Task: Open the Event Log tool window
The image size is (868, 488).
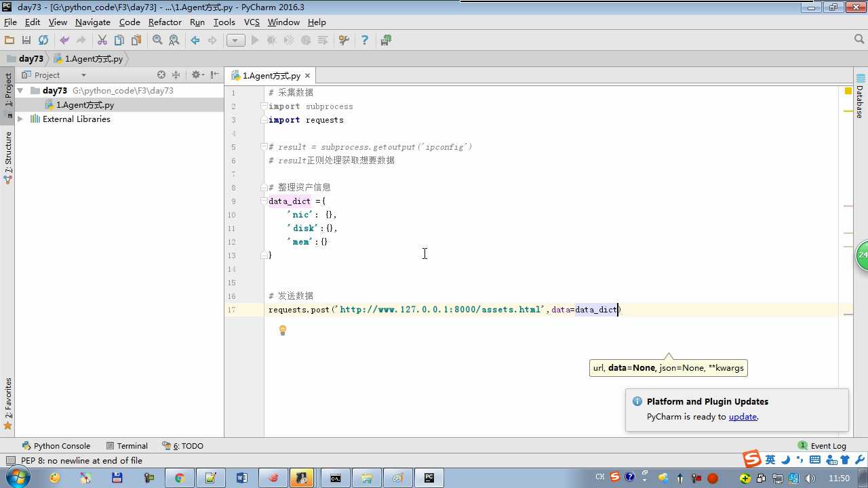Action: (x=823, y=446)
